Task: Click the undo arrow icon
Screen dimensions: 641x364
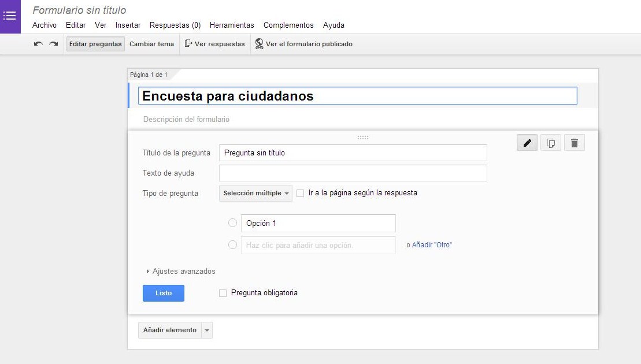Action: coord(38,44)
